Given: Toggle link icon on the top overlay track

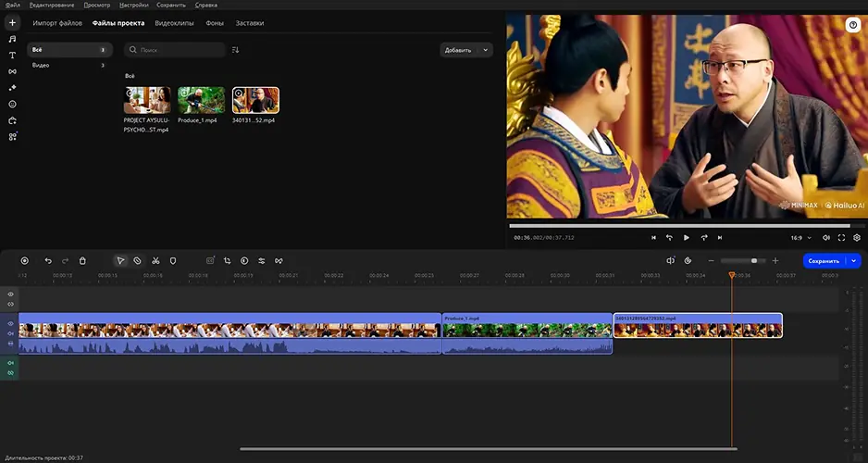Looking at the screenshot, I should click(x=10, y=304).
